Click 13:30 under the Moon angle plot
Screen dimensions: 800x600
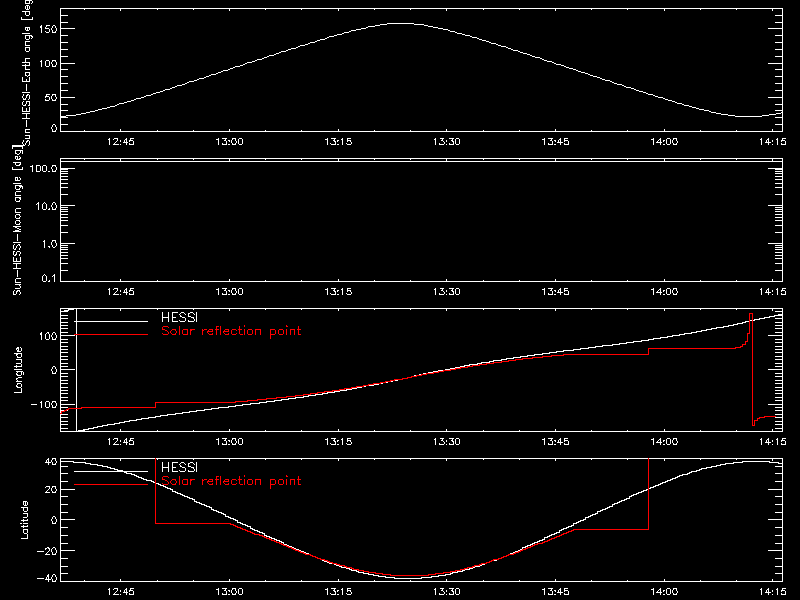446,292
